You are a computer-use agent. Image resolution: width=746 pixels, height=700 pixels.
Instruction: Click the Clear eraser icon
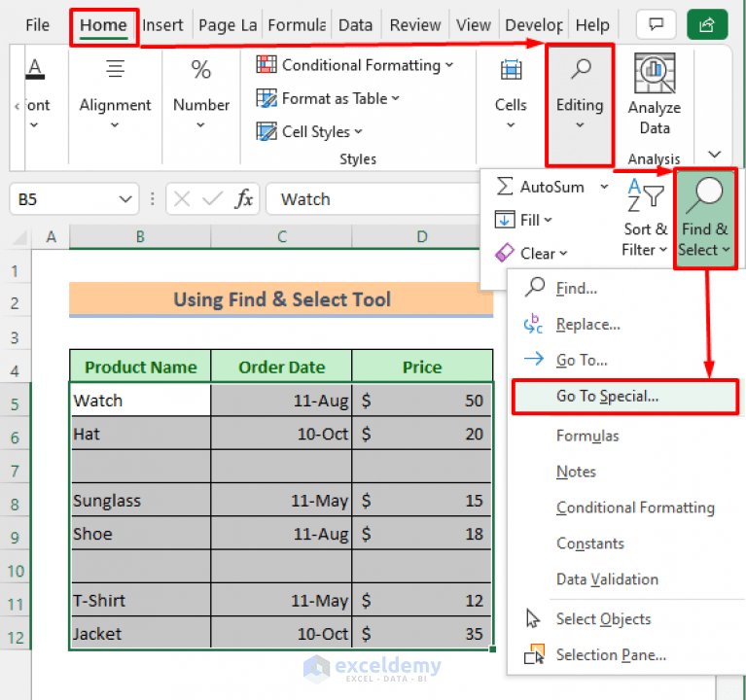[505, 253]
